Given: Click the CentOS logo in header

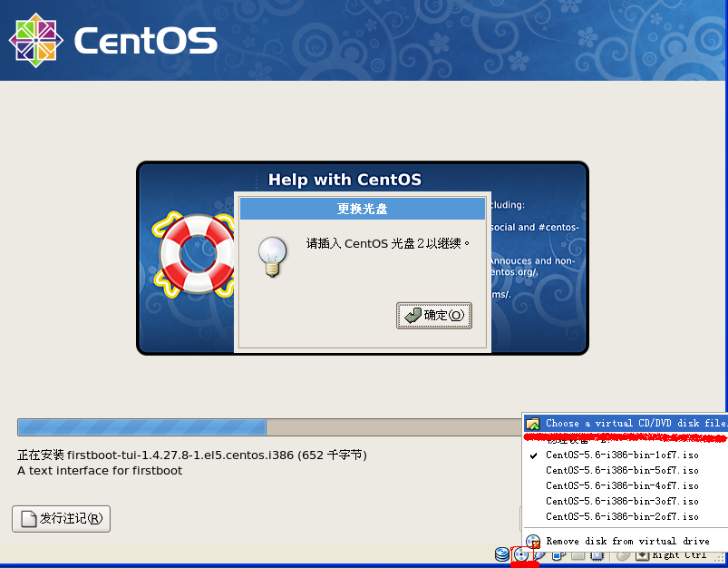Looking at the screenshot, I should [x=112, y=40].
